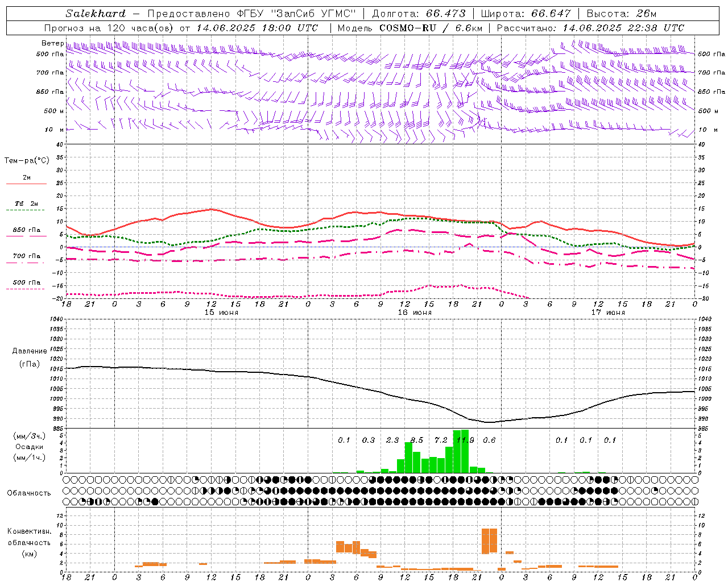Click the '7.2' precipitation total value
This screenshot has height=582, width=728.
pyautogui.click(x=441, y=440)
